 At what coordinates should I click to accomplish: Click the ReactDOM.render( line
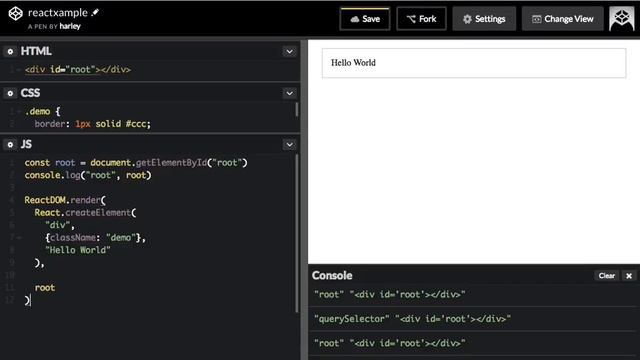click(x=65, y=200)
